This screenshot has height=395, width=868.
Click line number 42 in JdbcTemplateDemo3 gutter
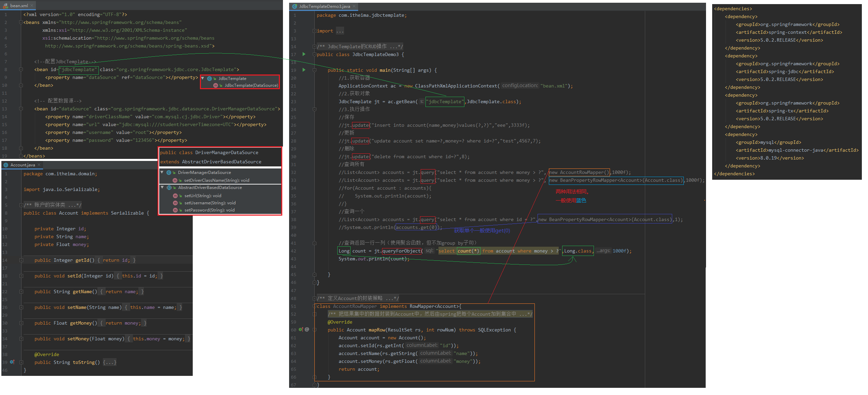[x=294, y=251]
